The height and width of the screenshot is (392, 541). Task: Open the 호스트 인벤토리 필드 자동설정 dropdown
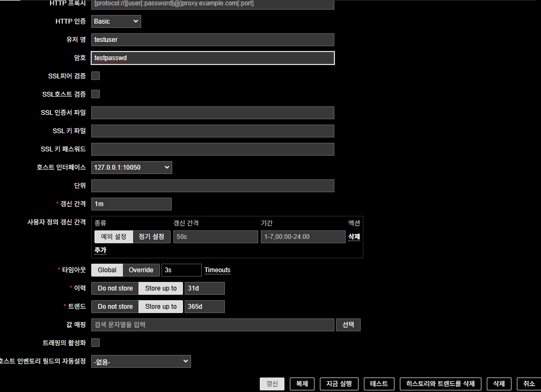141,361
